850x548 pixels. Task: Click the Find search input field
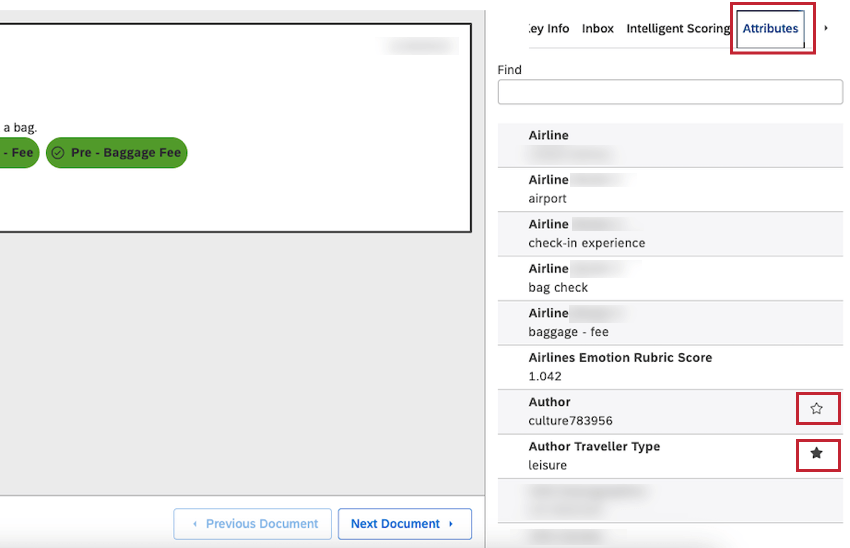(x=670, y=92)
